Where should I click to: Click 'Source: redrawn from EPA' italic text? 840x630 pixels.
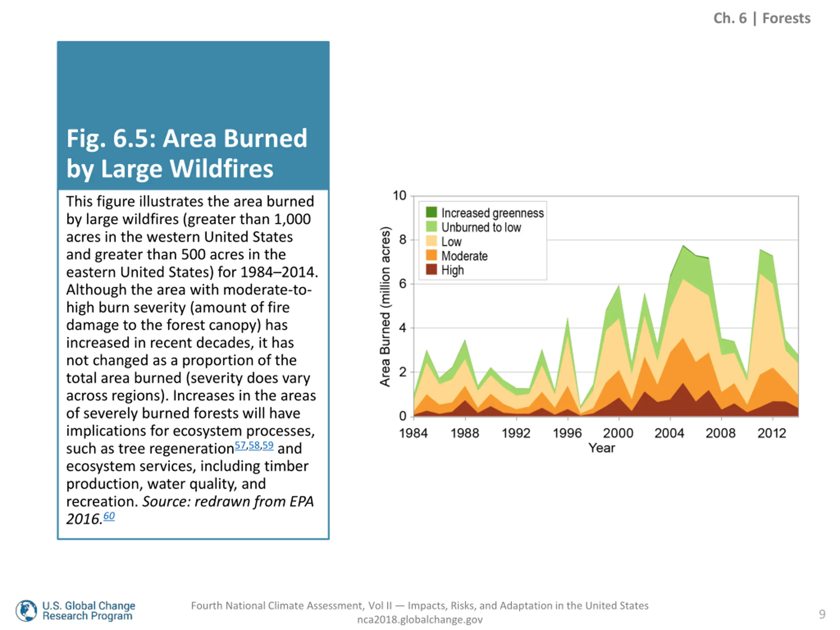(228, 502)
